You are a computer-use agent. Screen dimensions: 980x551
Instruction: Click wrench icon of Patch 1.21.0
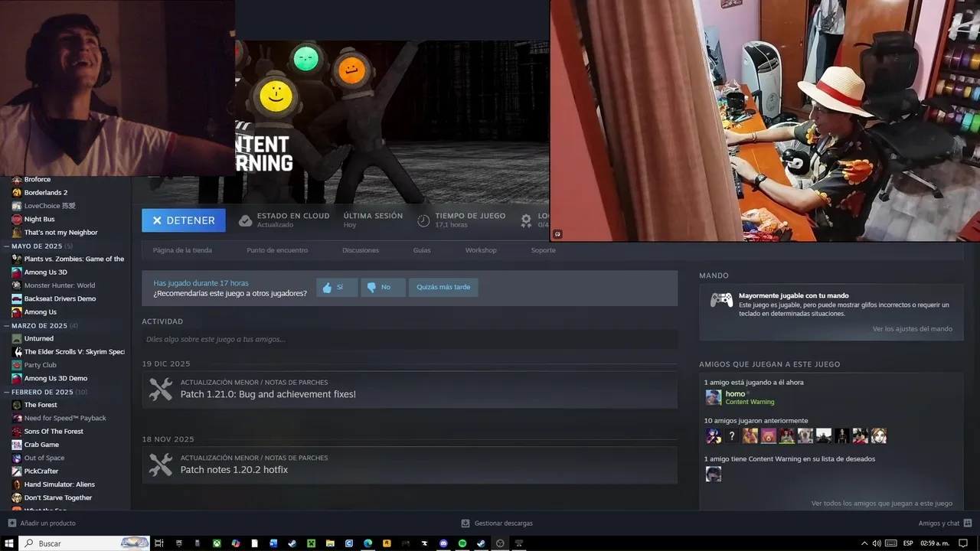[x=161, y=390]
